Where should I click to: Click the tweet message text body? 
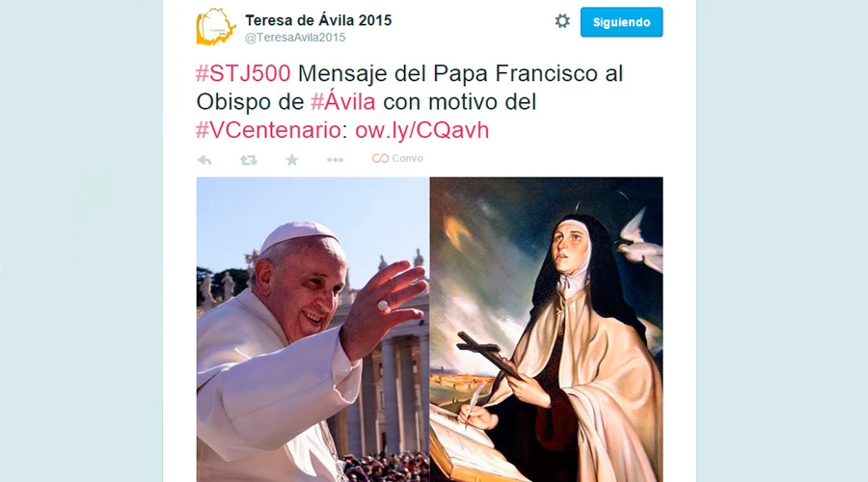(410, 102)
